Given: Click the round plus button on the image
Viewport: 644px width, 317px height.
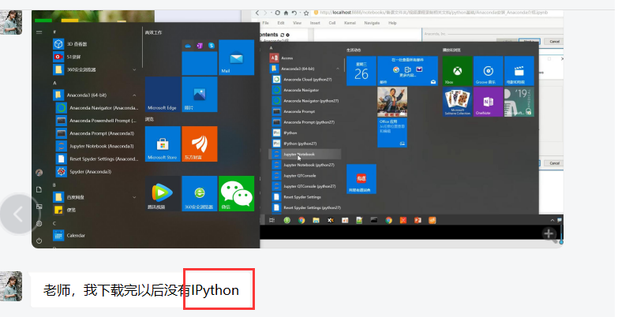Looking at the screenshot, I should tap(549, 233).
